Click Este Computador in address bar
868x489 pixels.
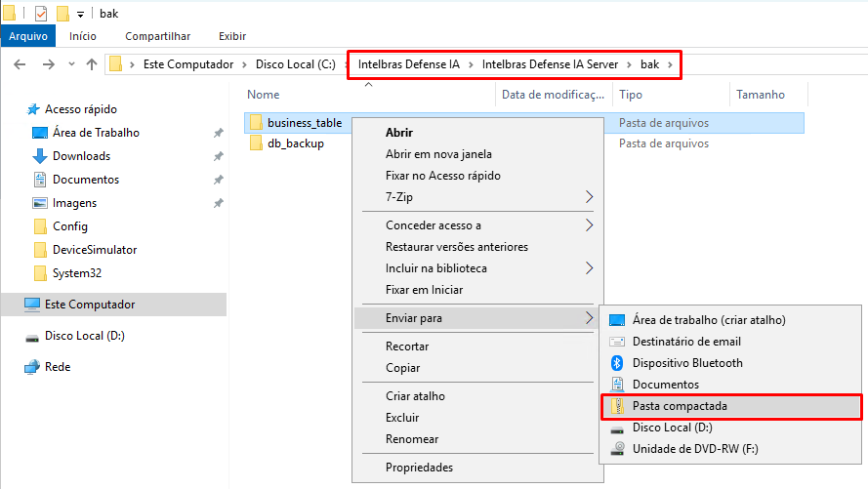tap(188, 64)
